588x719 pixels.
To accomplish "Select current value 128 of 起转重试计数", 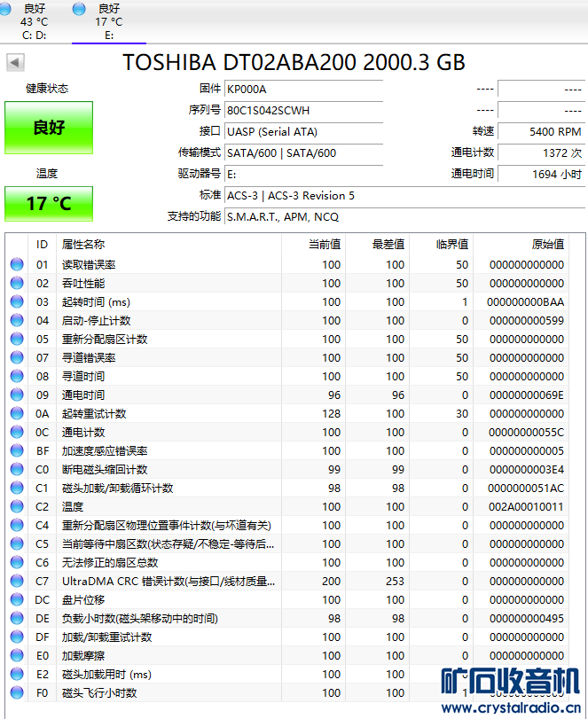I will point(331,414).
